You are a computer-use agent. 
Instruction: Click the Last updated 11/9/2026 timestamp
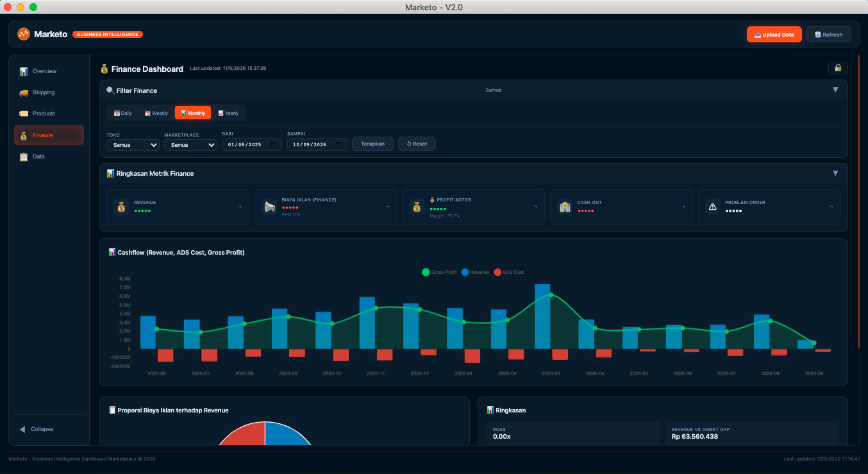click(228, 68)
